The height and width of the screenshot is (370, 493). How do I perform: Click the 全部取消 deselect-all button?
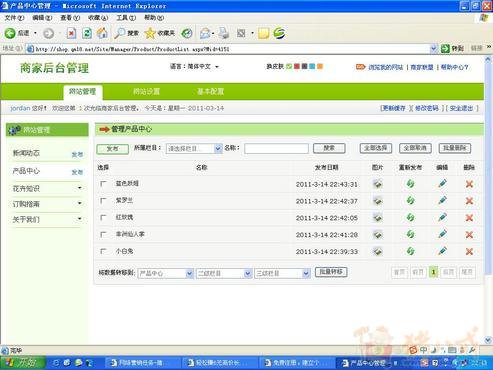click(415, 148)
